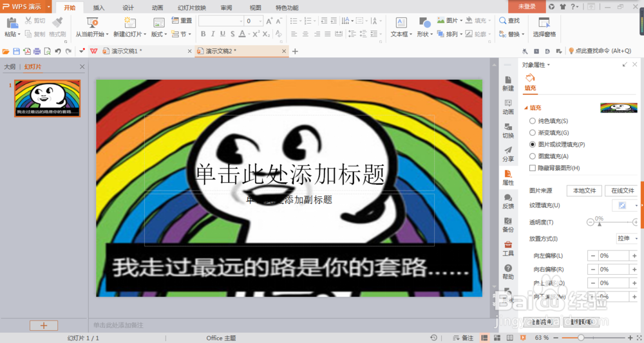
Task: Increase font size A+ icon
Action: tap(269, 21)
